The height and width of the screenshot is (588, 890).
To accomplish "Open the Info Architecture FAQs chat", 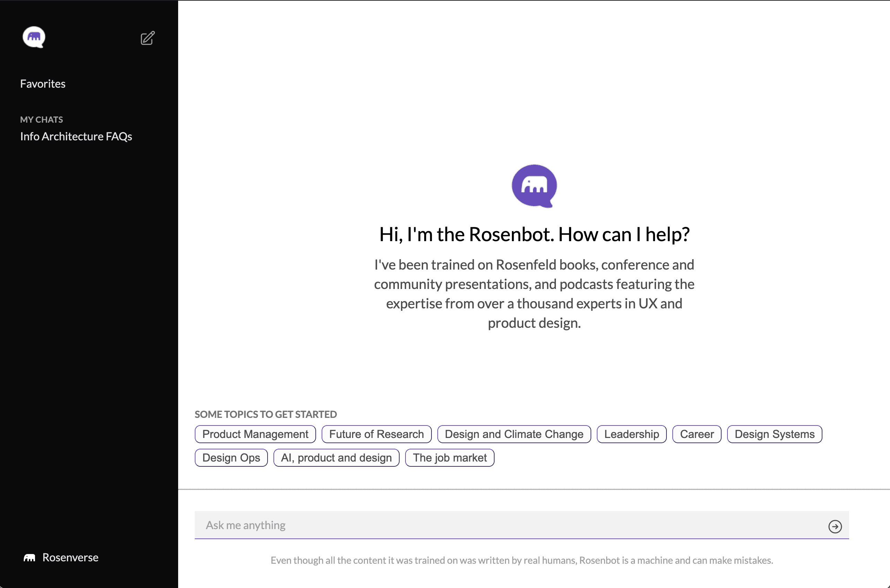I will (76, 137).
